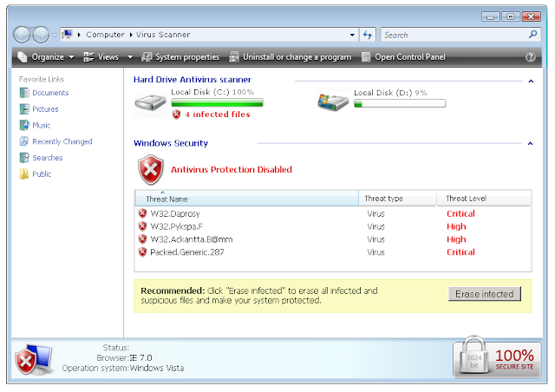Open System properties from toolbar
This screenshot has width=555, height=392.
[x=180, y=57]
